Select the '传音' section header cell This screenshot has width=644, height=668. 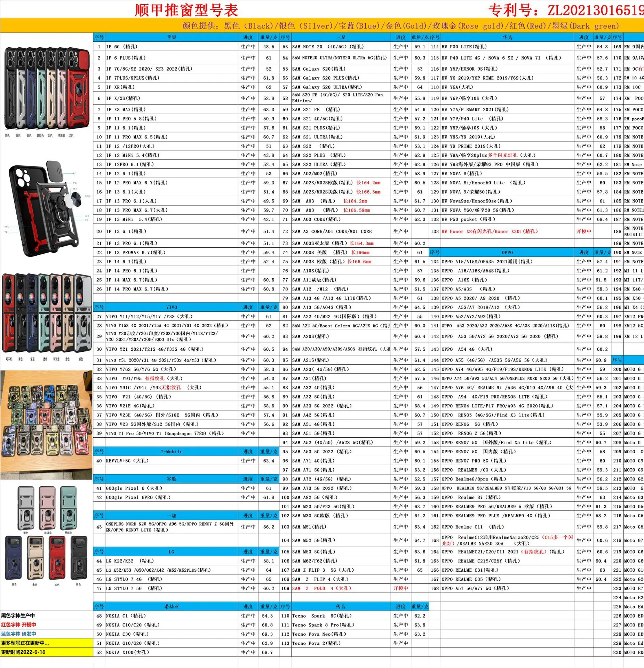tap(341, 606)
